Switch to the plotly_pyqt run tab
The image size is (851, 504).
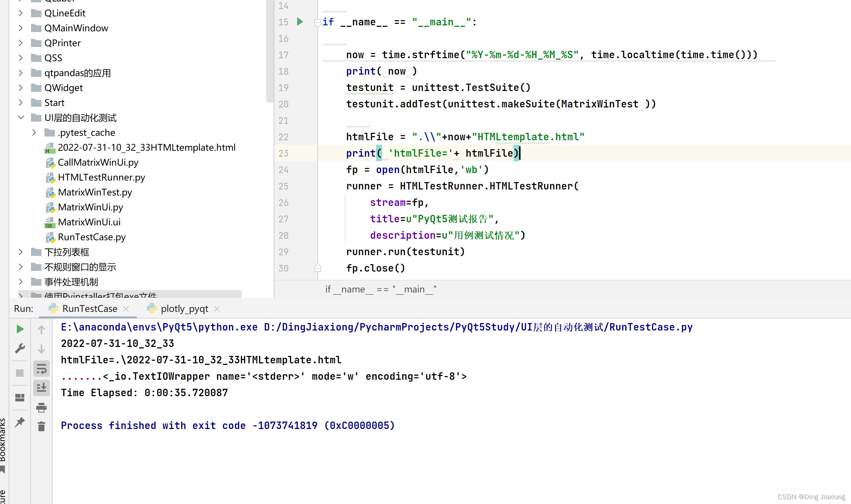tap(184, 309)
